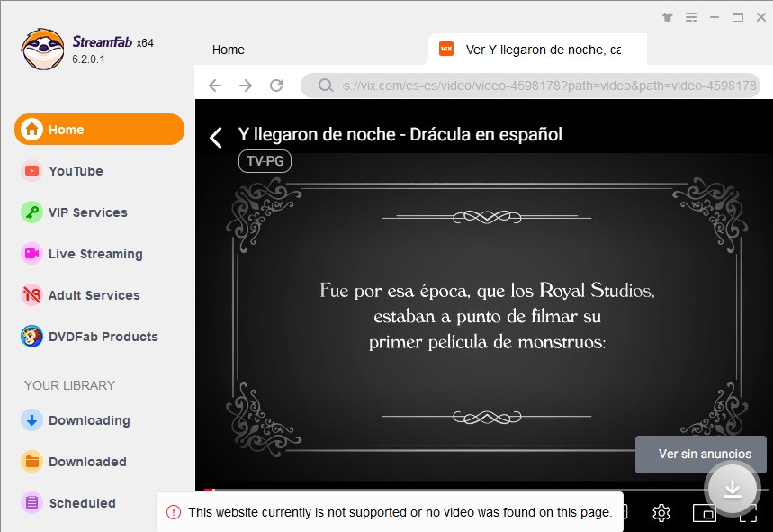Open the Downloading library list
This screenshot has height=532, width=773.
[88, 420]
